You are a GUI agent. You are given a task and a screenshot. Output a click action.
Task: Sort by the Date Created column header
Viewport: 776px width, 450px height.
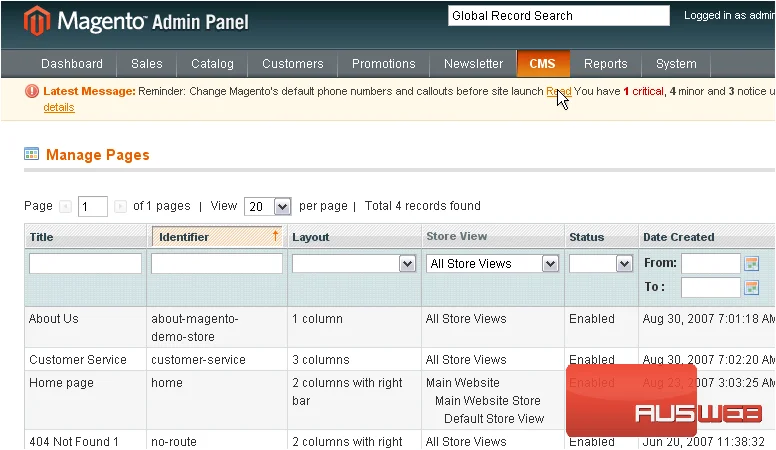pyautogui.click(x=679, y=237)
